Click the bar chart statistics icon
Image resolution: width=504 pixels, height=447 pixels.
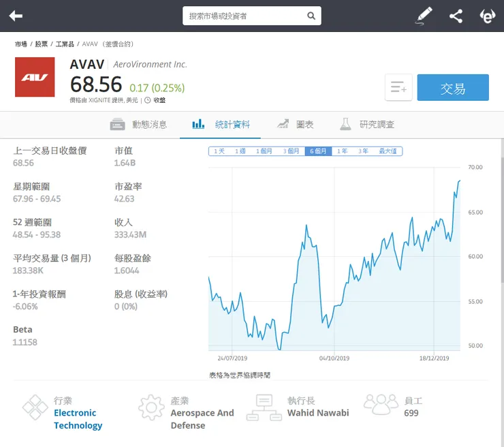coord(198,124)
